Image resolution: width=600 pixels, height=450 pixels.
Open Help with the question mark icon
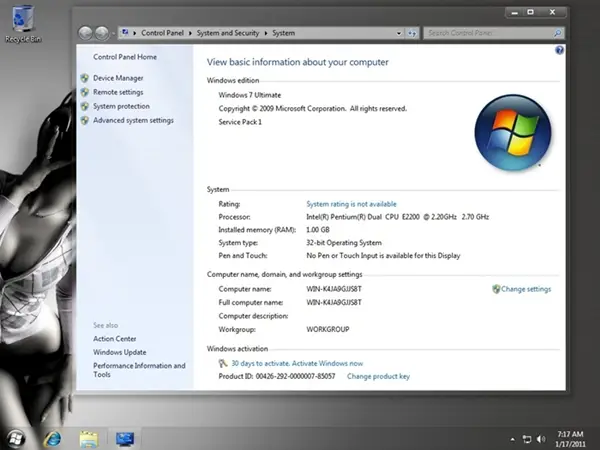point(559,50)
